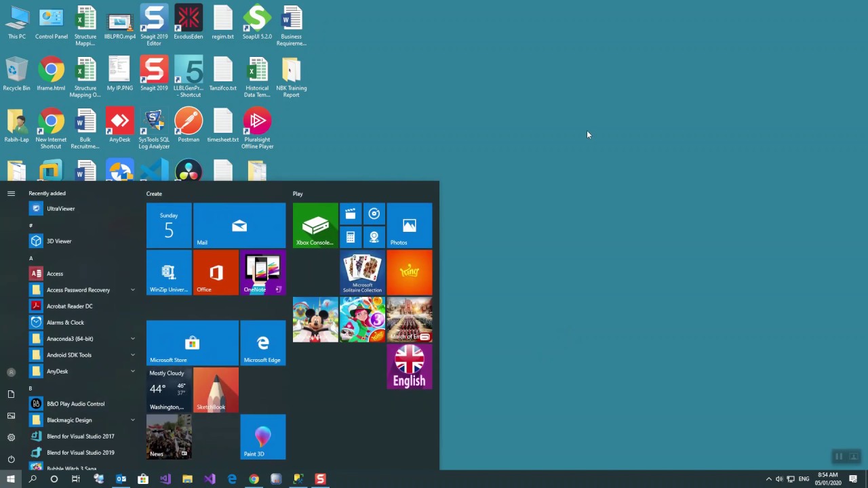Open the OneNote tile
Screen dimensions: 868x488
point(263,272)
